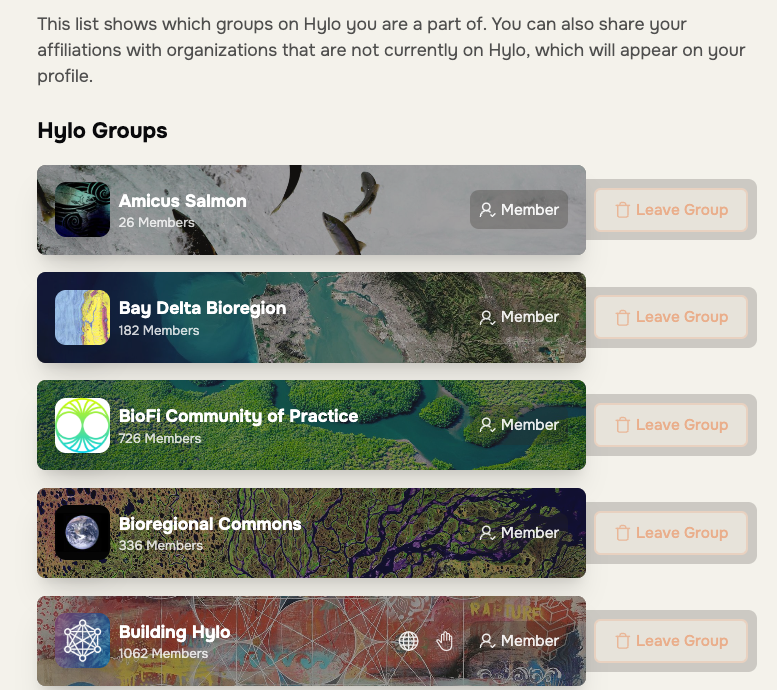Select the Building Hylo network avatar
This screenshot has height=690, width=777.
82,640
